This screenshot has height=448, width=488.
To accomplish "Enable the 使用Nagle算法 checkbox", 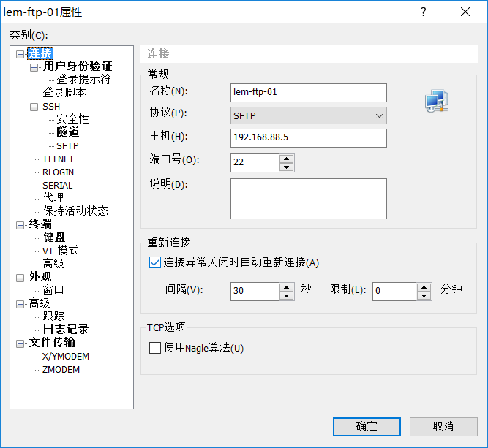I will click(x=154, y=348).
